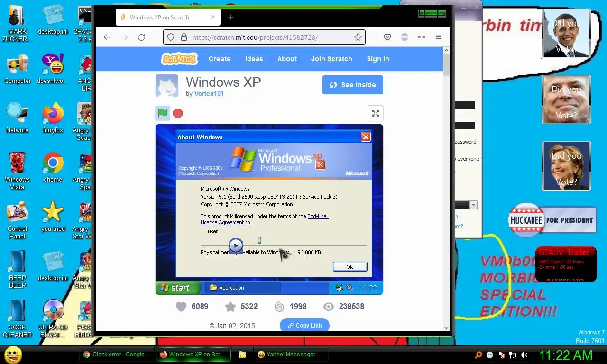Open the End-User License Agreement link
607x364 pixels.
[x=265, y=219]
